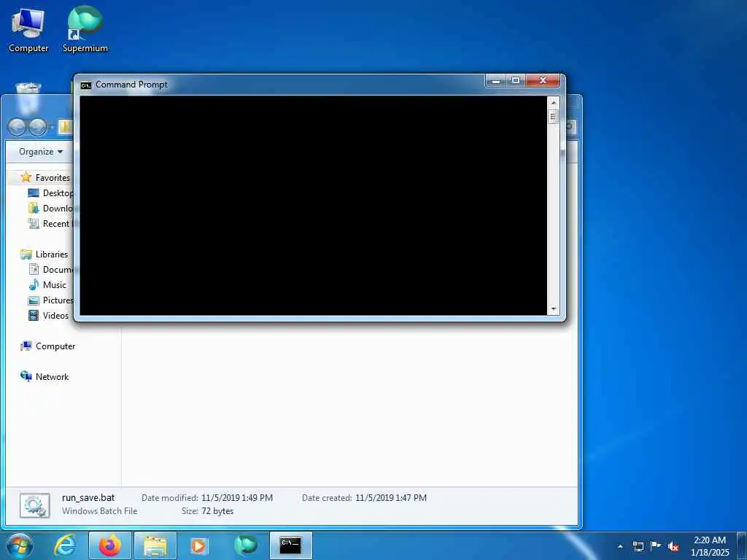Screen dimensions: 747x560
Task: Click inside the black Command Prompt console area
Action: pos(313,205)
